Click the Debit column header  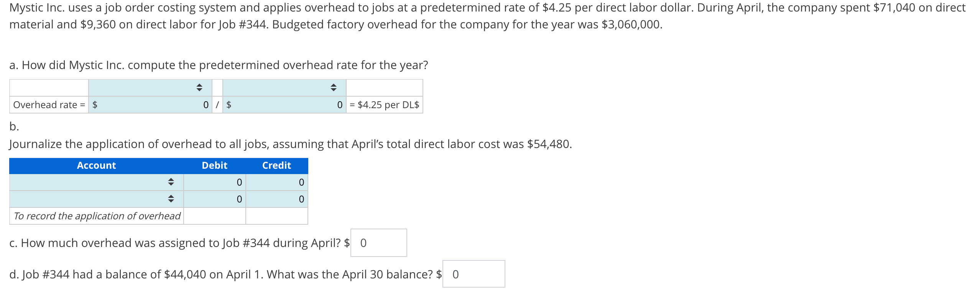[215, 166]
